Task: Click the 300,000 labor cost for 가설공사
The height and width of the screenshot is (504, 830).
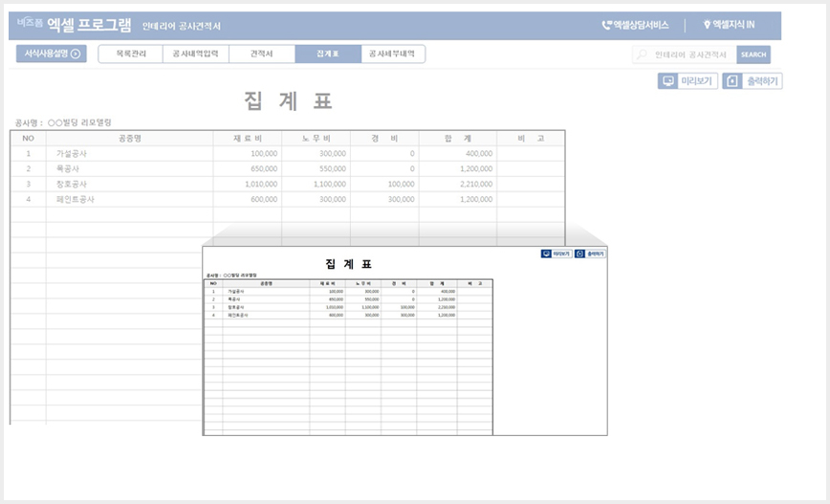Action: click(x=316, y=154)
